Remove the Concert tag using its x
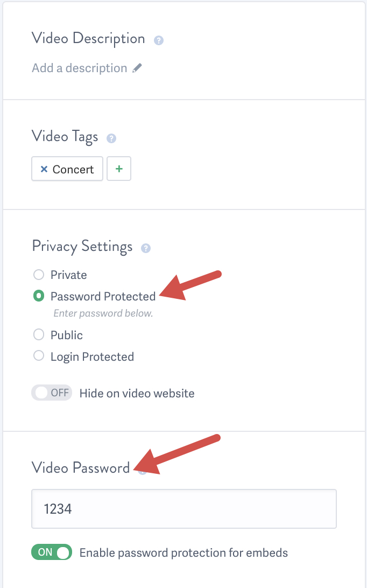 point(44,169)
